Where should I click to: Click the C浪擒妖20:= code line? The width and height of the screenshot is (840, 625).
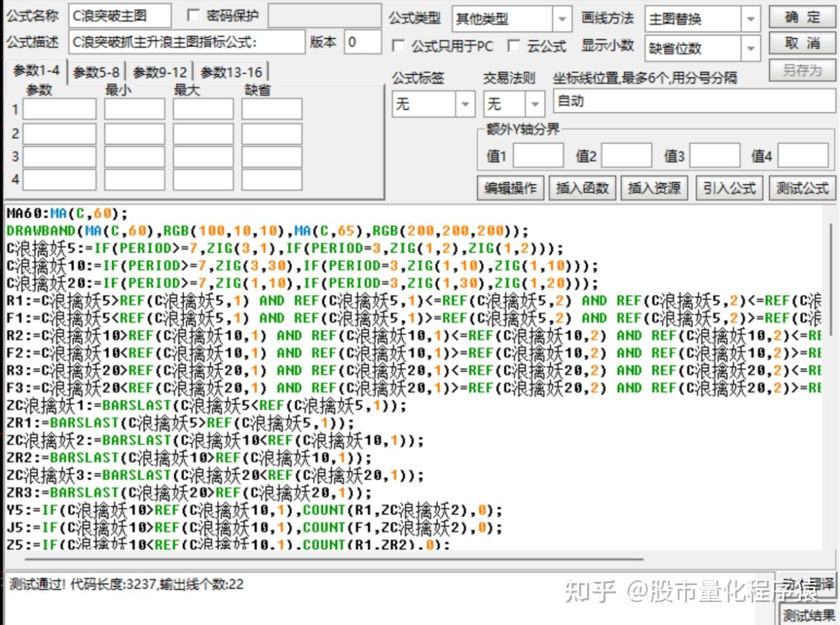click(x=302, y=283)
